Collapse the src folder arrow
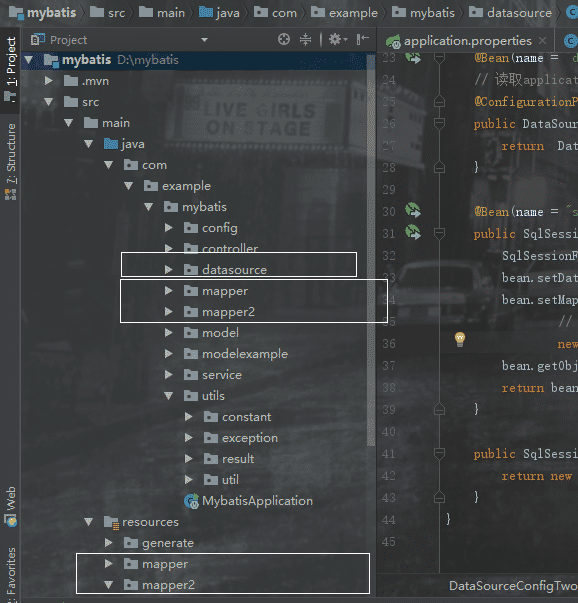This screenshot has height=603, width=578. click(48, 102)
